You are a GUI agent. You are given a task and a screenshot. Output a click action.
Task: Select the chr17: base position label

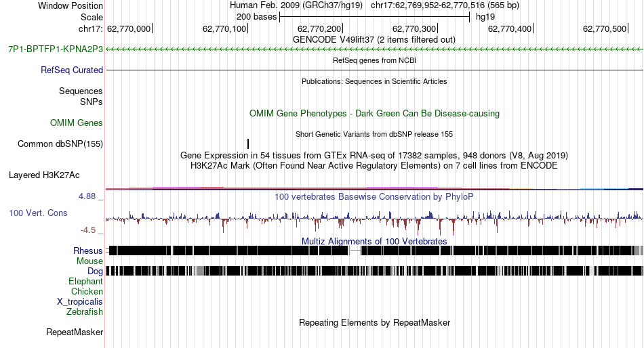click(91, 28)
